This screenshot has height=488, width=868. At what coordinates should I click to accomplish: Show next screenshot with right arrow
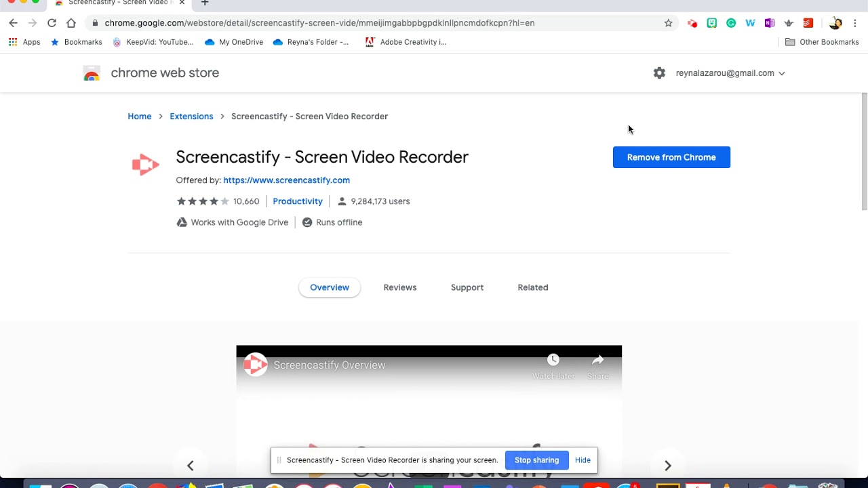(668, 466)
